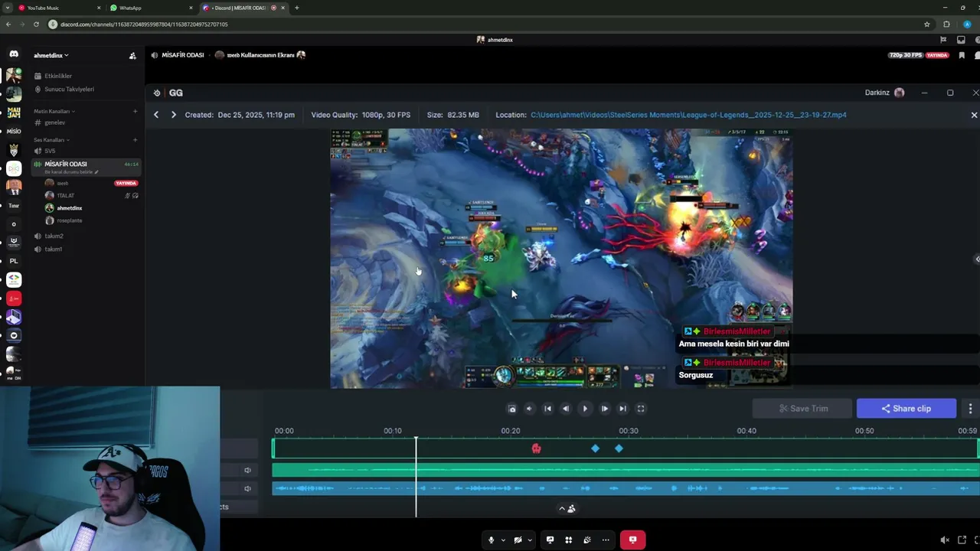Pop out the stream window
The image size is (980, 551).
click(x=962, y=540)
